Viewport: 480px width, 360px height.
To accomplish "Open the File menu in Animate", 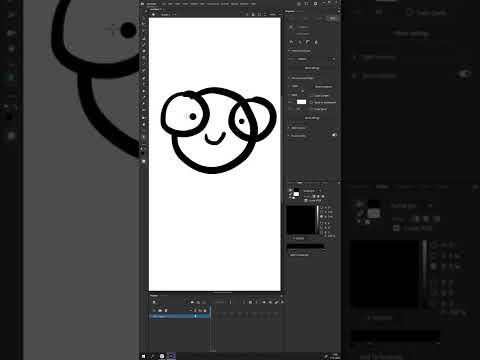I will (x=163, y=4).
